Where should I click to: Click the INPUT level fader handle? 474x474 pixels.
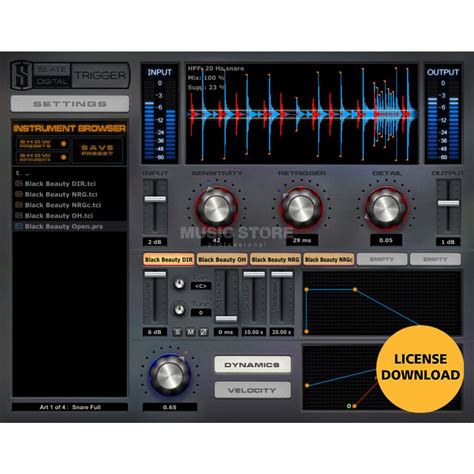[155, 199]
